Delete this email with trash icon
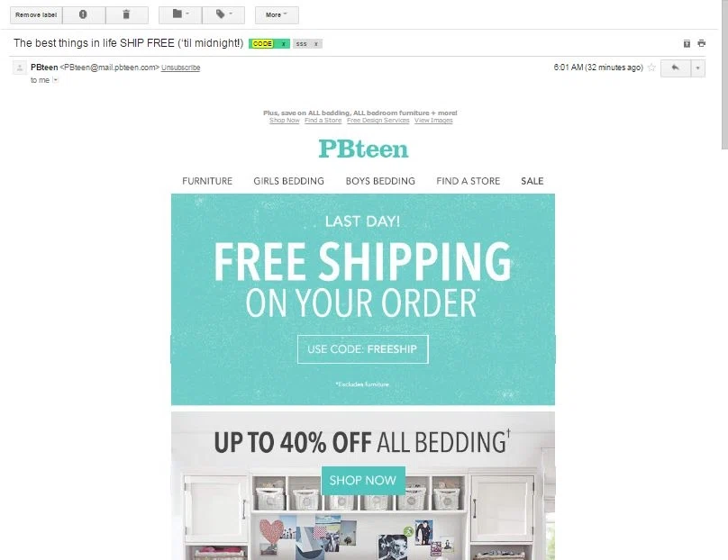 [127, 14]
